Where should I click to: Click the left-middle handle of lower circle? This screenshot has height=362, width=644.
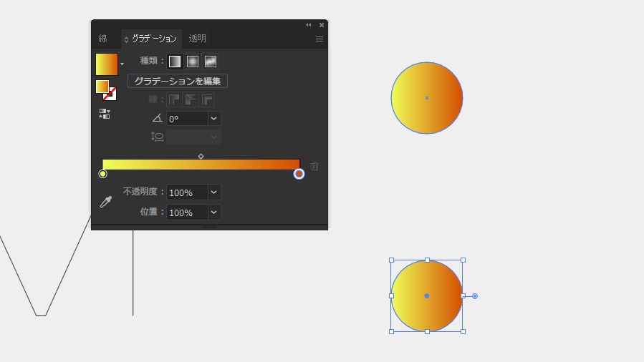(391, 295)
